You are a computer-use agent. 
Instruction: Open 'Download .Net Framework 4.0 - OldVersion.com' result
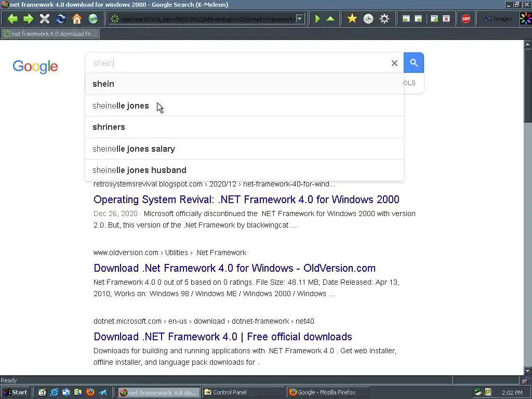[x=234, y=268]
